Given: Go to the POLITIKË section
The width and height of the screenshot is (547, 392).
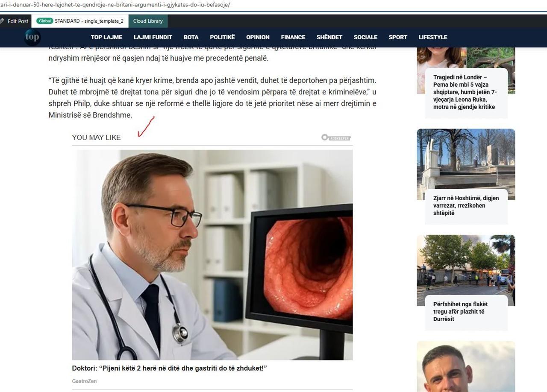Looking at the screenshot, I should [222, 37].
